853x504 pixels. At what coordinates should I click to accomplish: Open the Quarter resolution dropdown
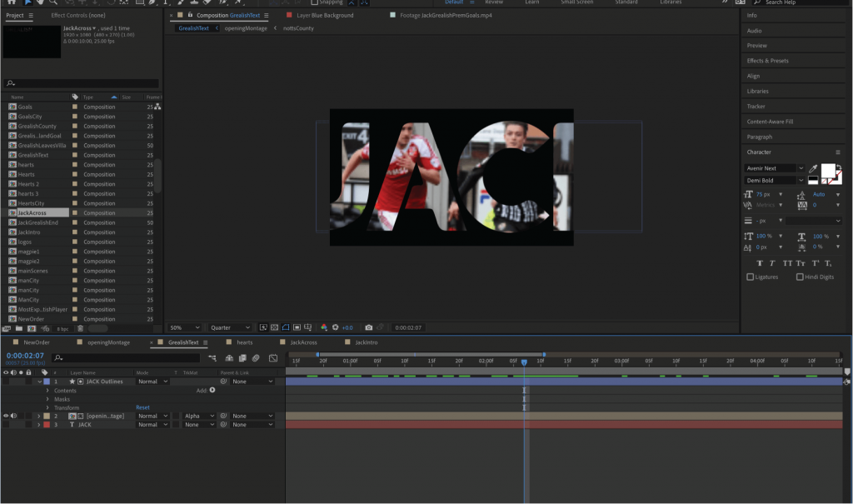231,327
